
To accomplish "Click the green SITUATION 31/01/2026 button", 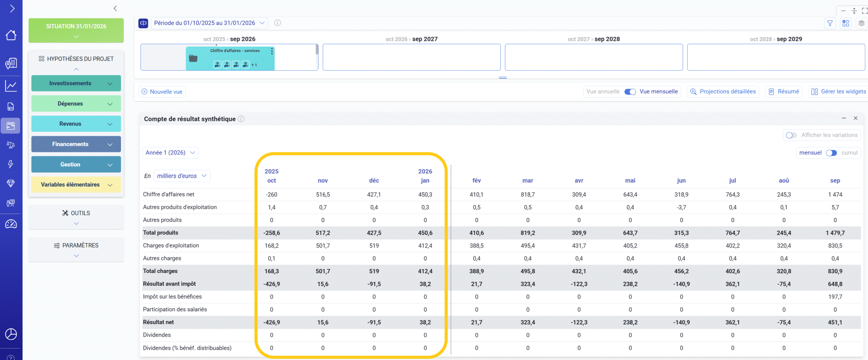I will [x=76, y=30].
